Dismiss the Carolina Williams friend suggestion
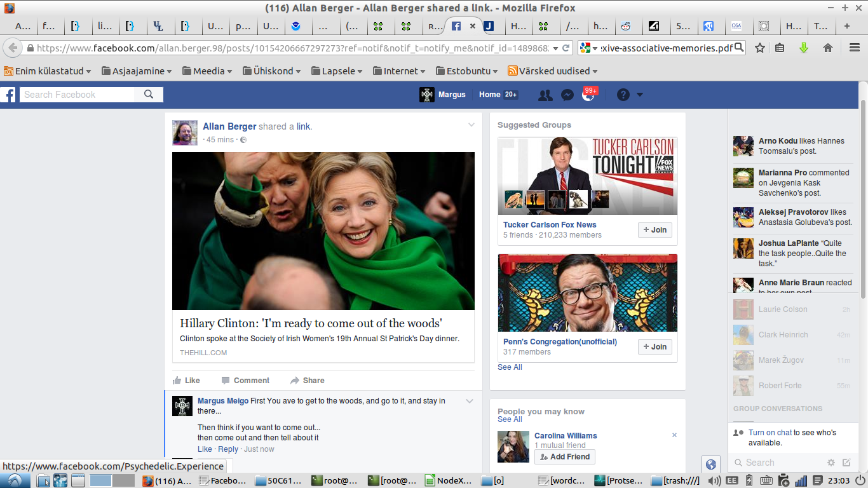The height and width of the screenshot is (488, 868). pos(674,435)
